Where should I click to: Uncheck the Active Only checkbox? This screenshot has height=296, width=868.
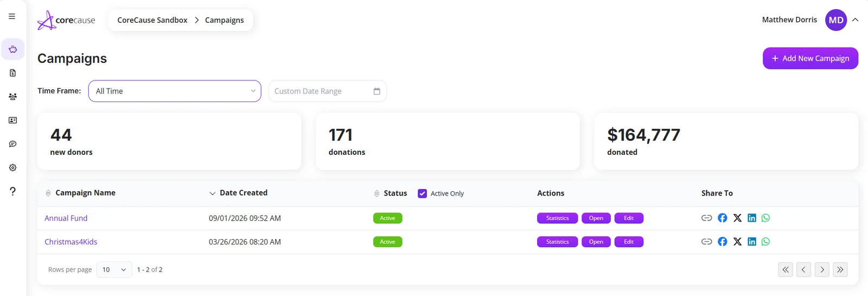click(422, 193)
